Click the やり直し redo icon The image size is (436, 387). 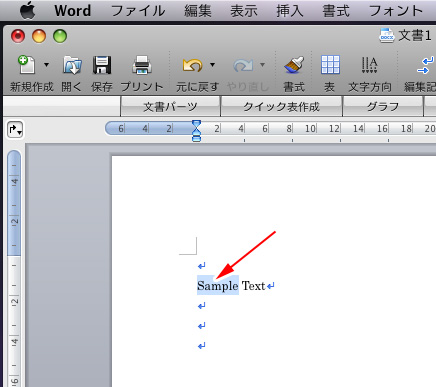click(243, 65)
